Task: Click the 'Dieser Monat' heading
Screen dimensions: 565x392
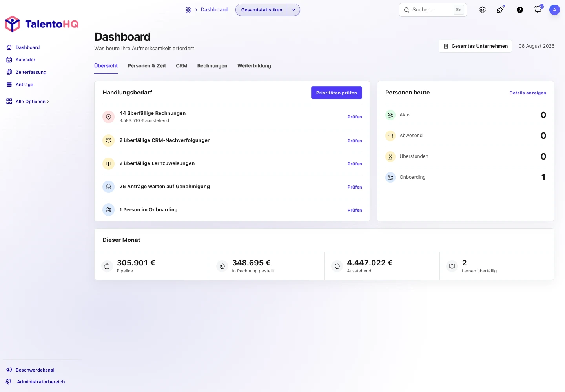Action: [x=121, y=240]
